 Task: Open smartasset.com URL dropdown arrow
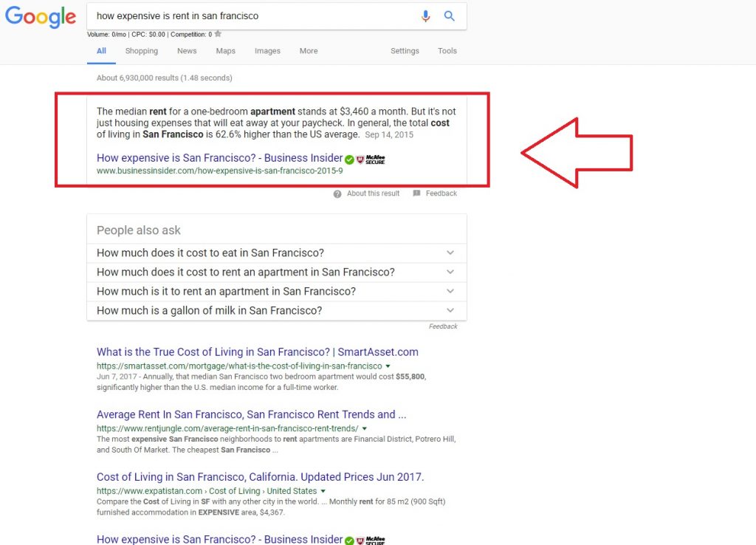coord(388,366)
